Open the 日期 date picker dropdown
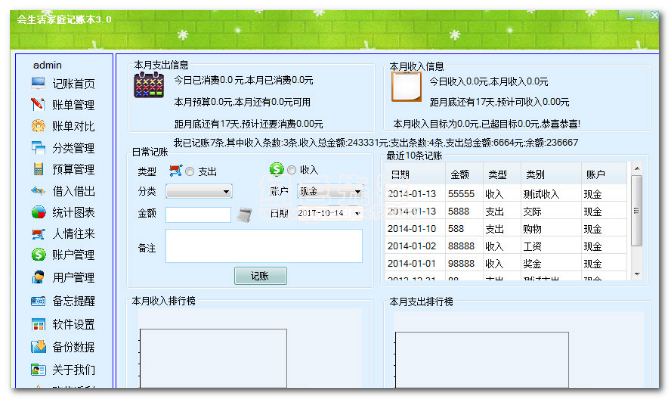 (358, 213)
